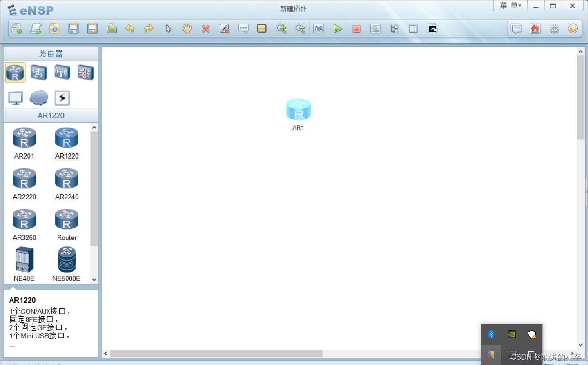The width and height of the screenshot is (588, 365).
Task: Stop devices with red stop button
Action: pyautogui.click(x=356, y=29)
